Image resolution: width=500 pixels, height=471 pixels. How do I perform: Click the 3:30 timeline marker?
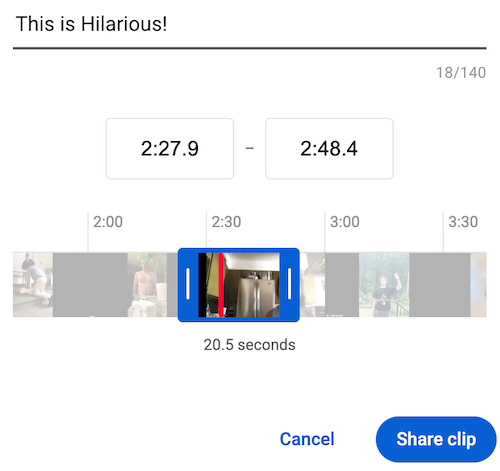coord(463,222)
